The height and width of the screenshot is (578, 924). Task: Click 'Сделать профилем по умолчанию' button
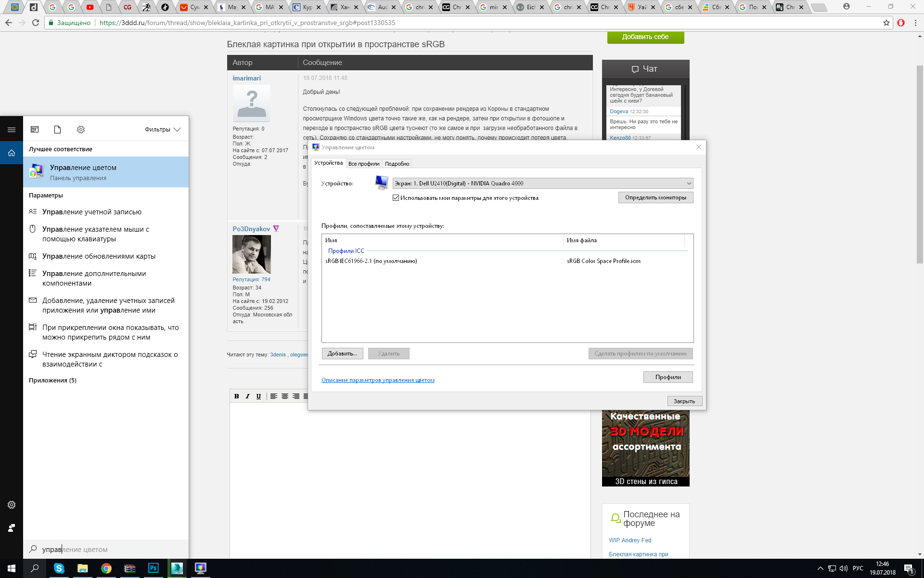click(x=641, y=354)
